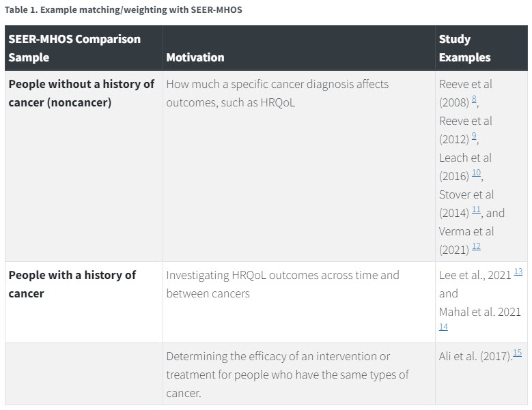
Task: Open citation 12 for Verma et al (2021)
Action: [x=476, y=247]
